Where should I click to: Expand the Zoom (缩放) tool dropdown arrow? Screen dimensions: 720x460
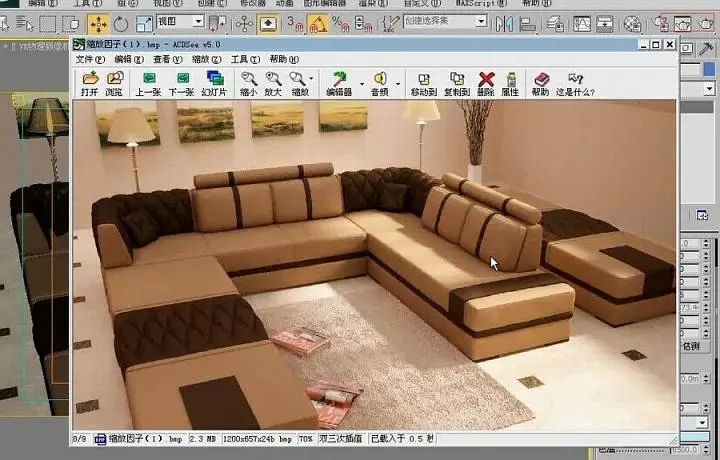tap(311, 79)
